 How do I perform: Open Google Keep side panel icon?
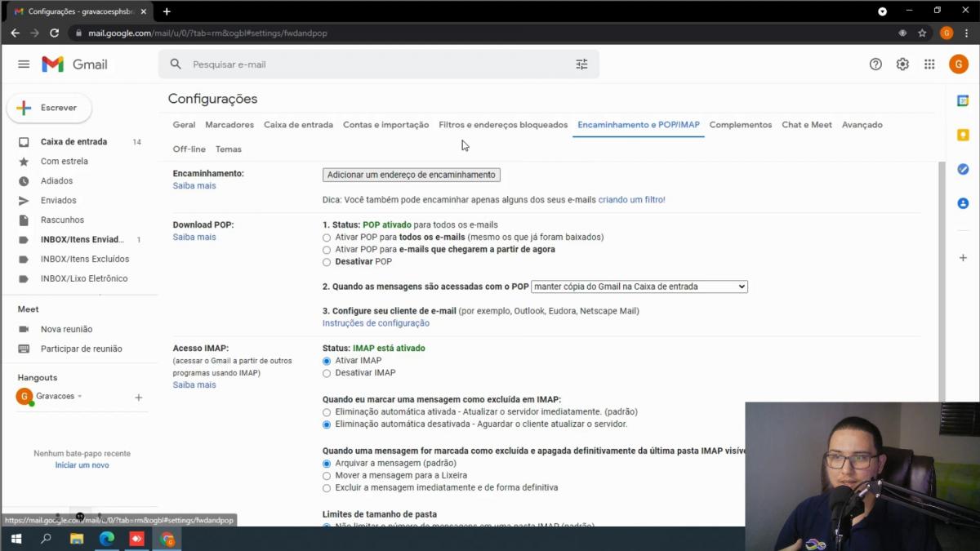point(963,135)
